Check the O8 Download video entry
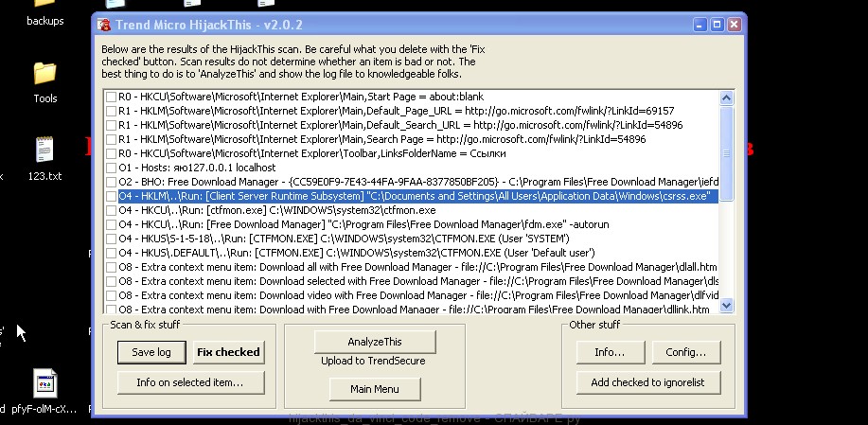 coord(112,295)
